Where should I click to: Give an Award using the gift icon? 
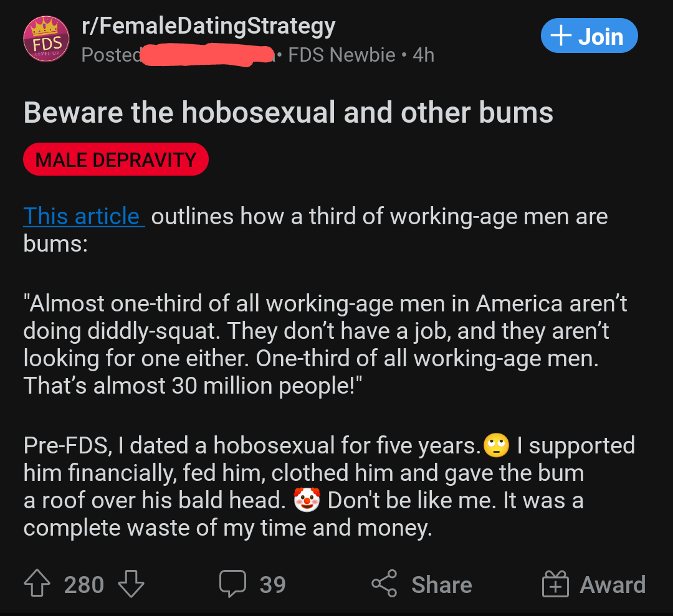tap(555, 584)
